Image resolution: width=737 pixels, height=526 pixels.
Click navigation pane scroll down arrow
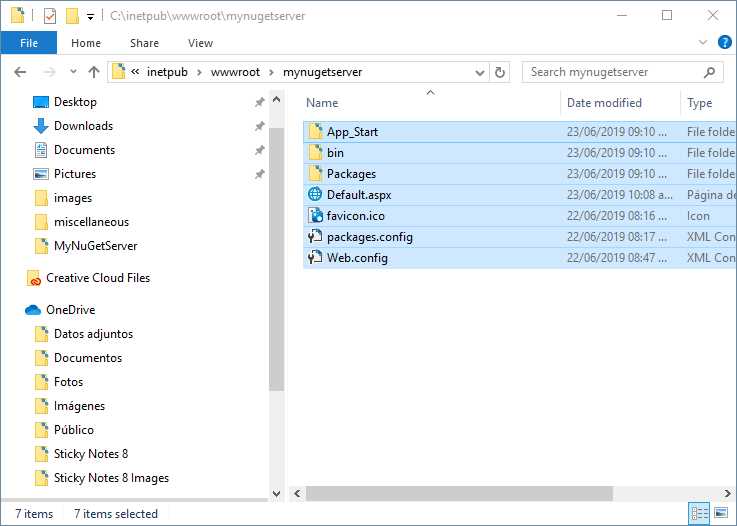[276, 494]
